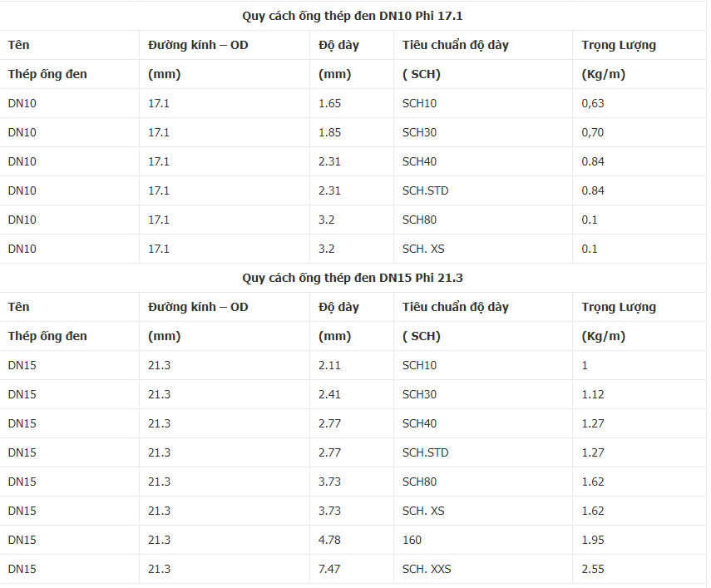Select the 160 schedule cell
Image resolution: width=711 pixels, height=588 pixels.
(x=412, y=540)
